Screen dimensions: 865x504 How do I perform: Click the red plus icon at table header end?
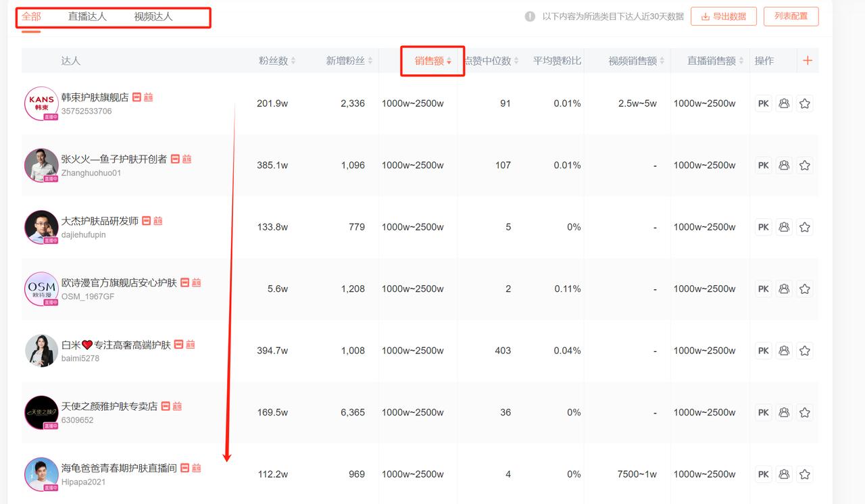coord(807,60)
